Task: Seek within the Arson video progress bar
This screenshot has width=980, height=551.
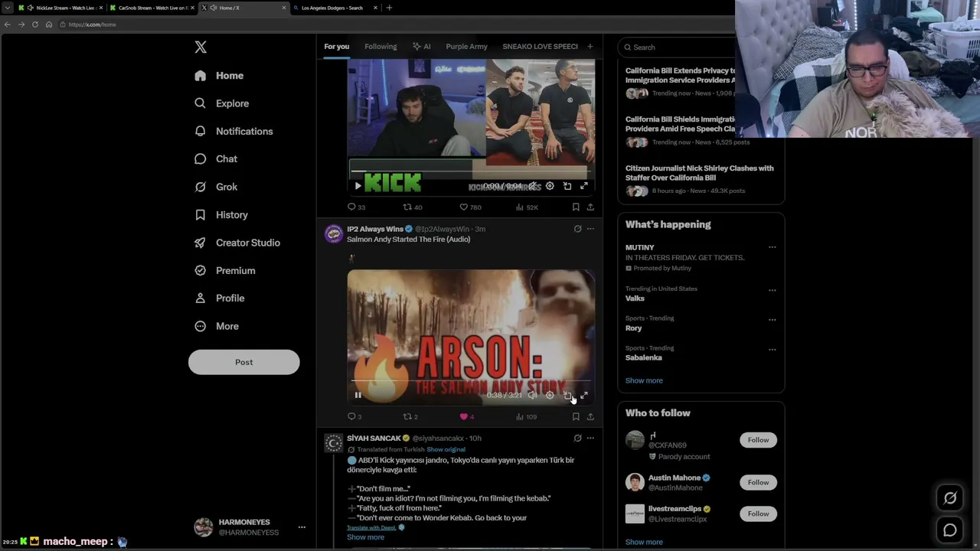Action: click(470, 380)
